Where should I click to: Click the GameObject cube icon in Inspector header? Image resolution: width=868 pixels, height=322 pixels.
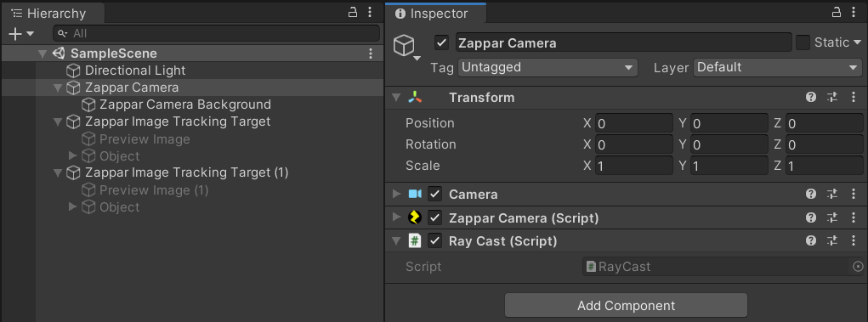tap(404, 45)
